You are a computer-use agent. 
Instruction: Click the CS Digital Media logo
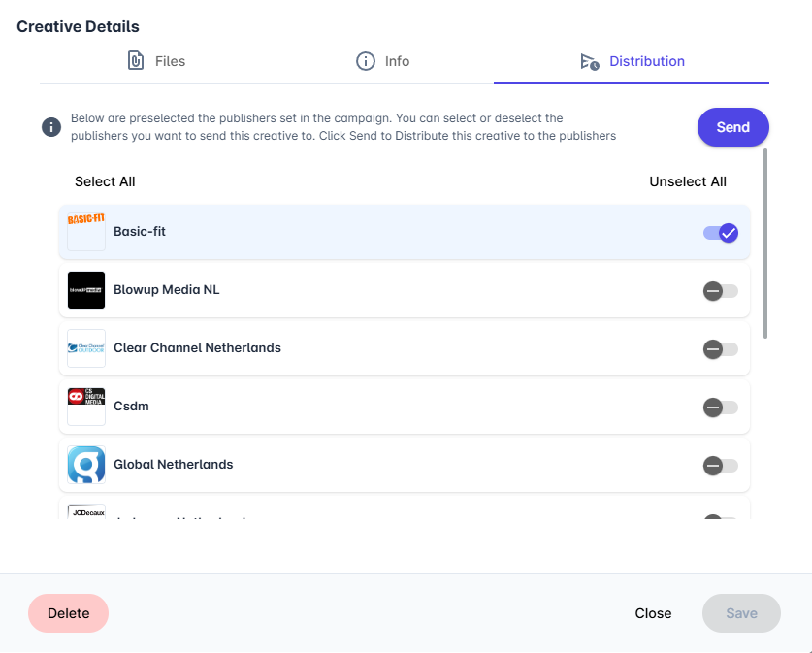86,407
